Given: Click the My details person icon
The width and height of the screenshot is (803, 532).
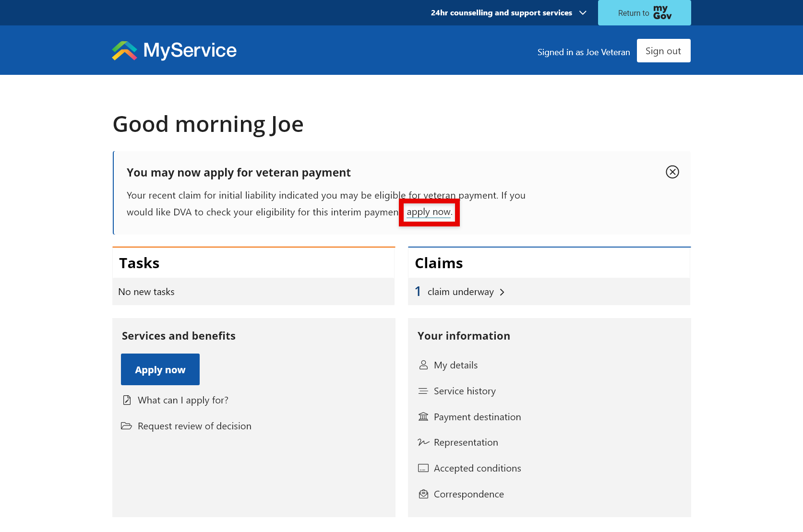Looking at the screenshot, I should (423, 365).
